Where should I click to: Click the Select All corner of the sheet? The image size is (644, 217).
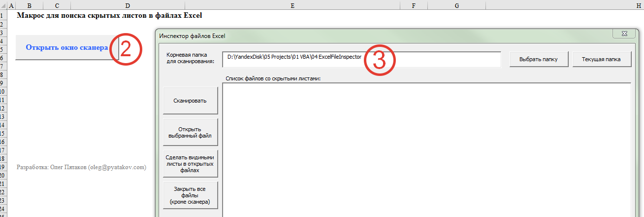[3, 5]
